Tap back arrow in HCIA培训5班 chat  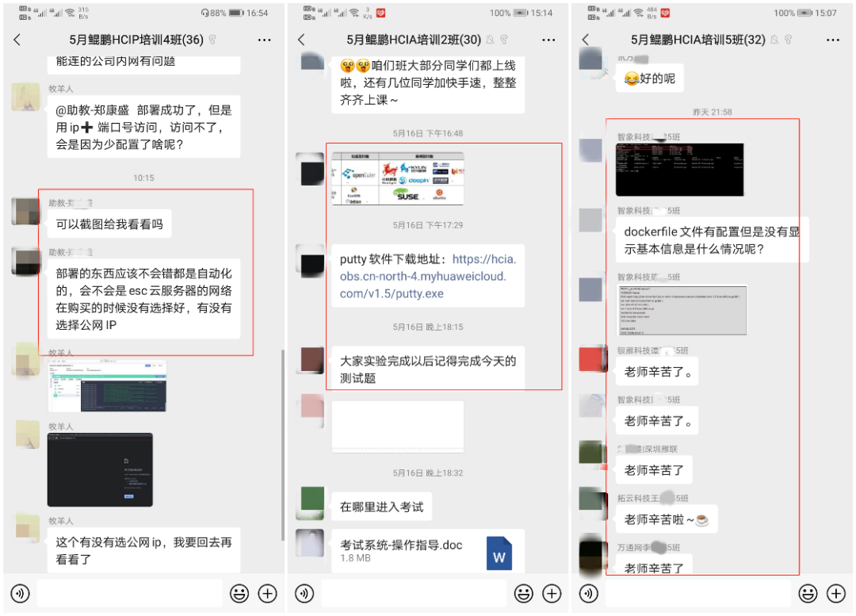point(585,40)
